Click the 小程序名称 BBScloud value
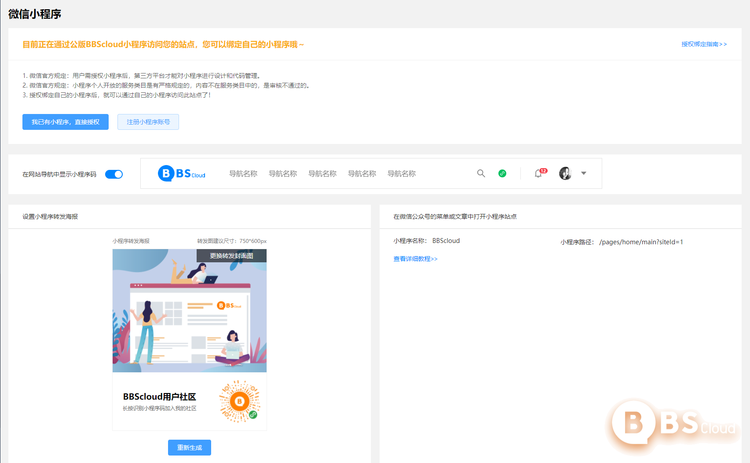Viewport: 750px width, 463px height. pyautogui.click(x=446, y=241)
